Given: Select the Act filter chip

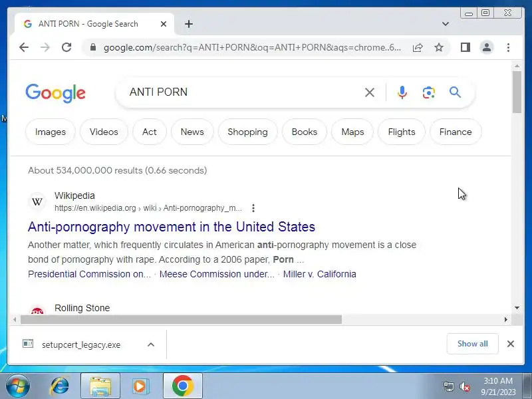Looking at the screenshot, I should pyautogui.click(x=149, y=132).
